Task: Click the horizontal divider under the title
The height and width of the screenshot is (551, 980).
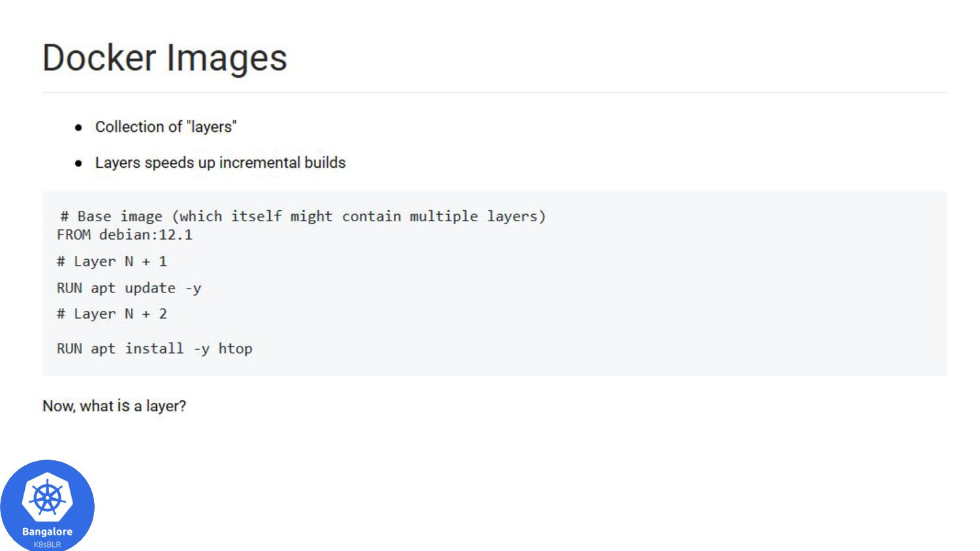Action: click(495, 93)
